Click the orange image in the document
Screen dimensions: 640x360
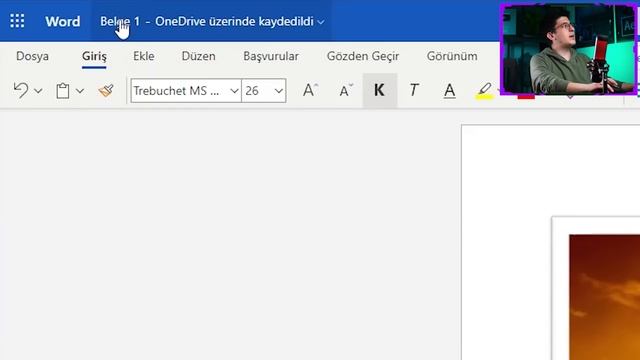click(604, 297)
